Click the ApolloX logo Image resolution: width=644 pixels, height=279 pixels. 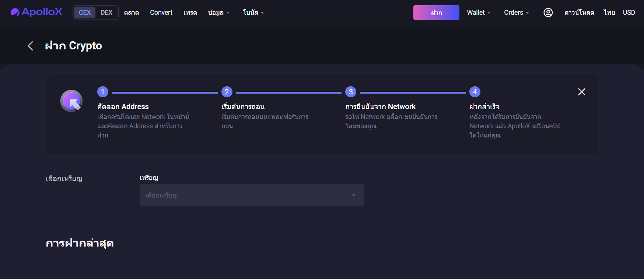click(x=36, y=12)
